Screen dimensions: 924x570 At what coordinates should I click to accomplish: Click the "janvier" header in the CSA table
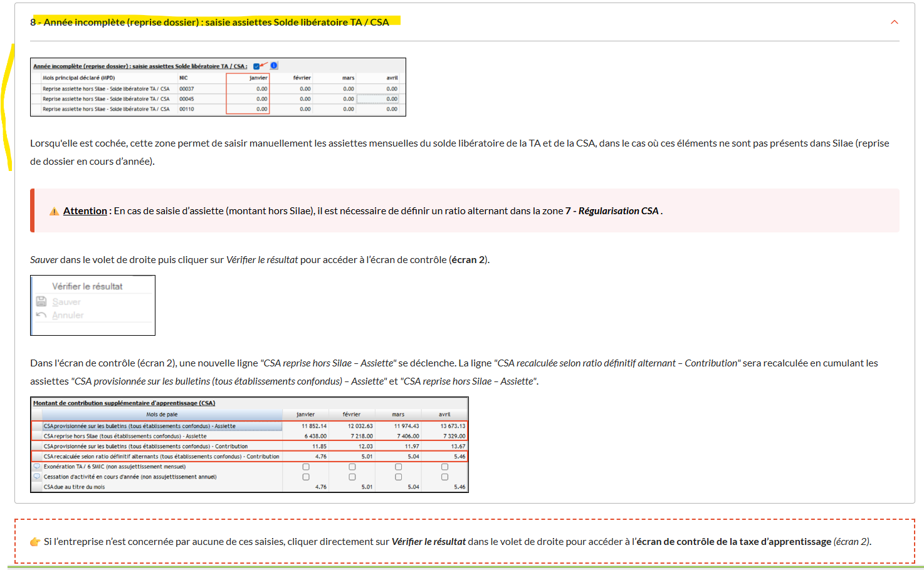(305, 415)
